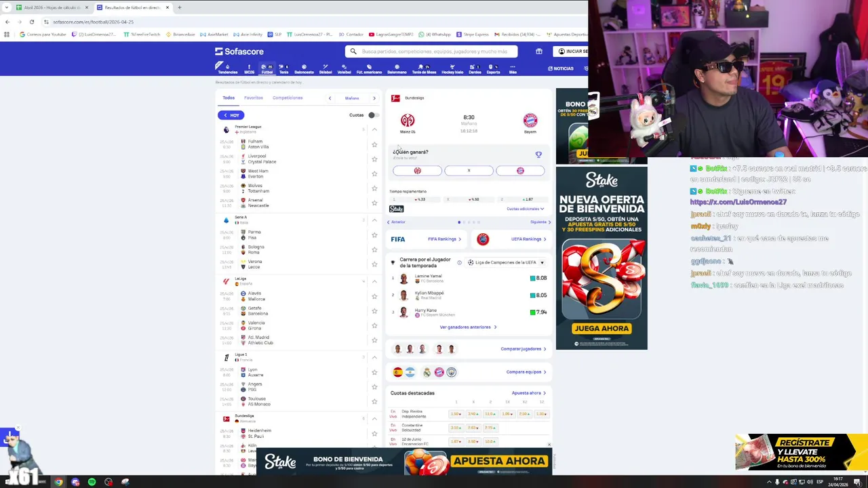
Task: Go to the previous day arrow
Action: point(330,98)
